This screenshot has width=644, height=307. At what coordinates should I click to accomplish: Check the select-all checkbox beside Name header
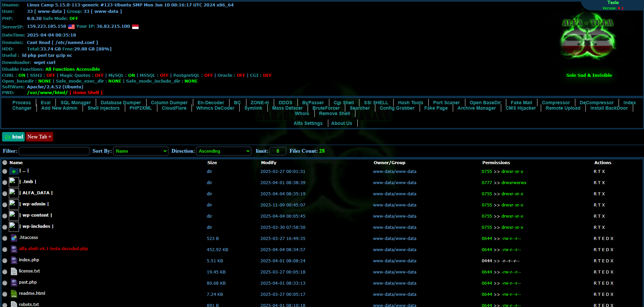tap(5, 163)
